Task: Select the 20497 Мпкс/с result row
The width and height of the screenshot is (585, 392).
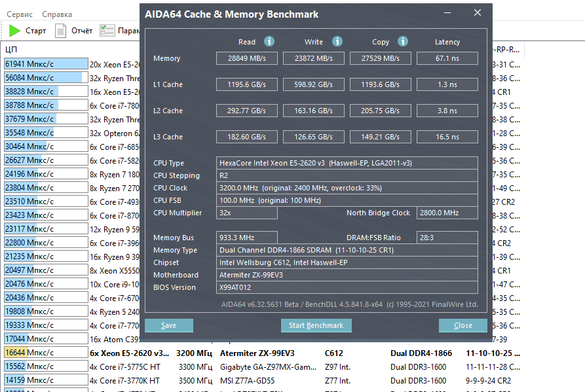Action: [46, 270]
